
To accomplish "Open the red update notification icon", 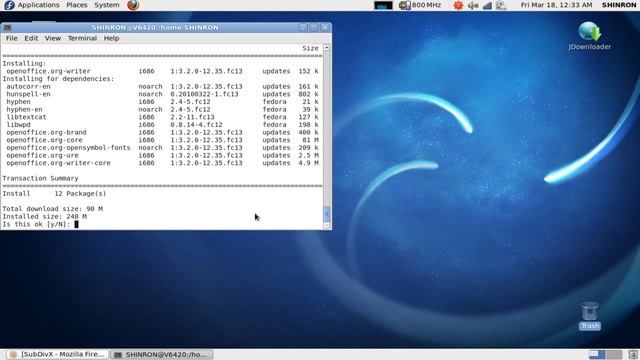I will point(458,5).
